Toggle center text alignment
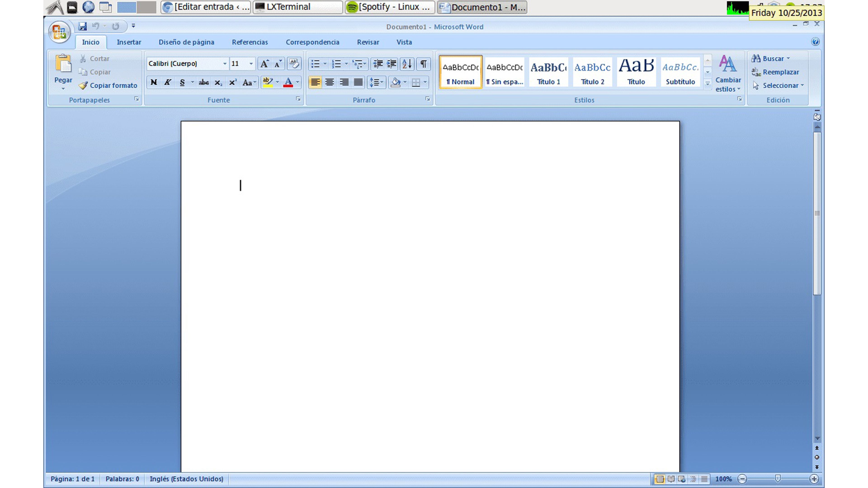The width and height of the screenshot is (868, 488). click(x=330, y=82)
